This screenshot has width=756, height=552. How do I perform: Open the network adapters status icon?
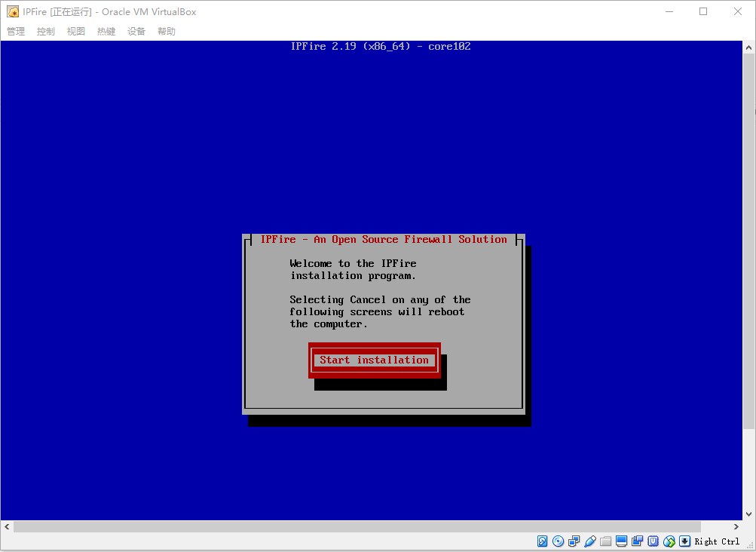(574, 541)
